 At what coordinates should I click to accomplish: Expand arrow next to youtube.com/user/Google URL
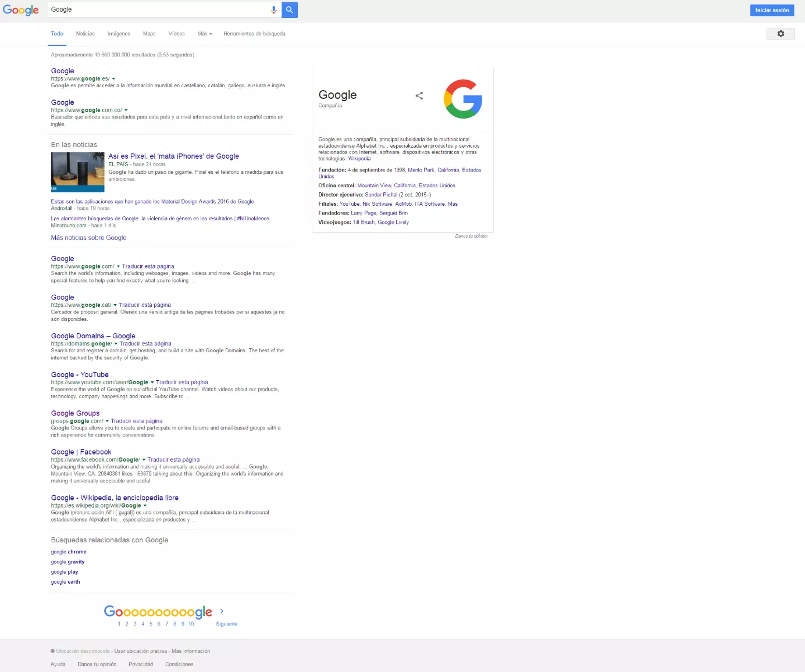click(152, 383)
